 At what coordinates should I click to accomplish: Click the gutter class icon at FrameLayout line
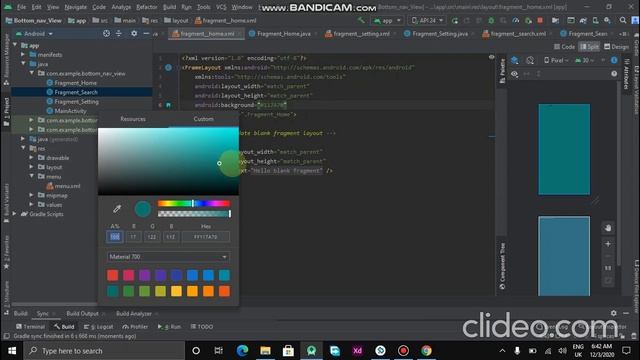[168, 67]
